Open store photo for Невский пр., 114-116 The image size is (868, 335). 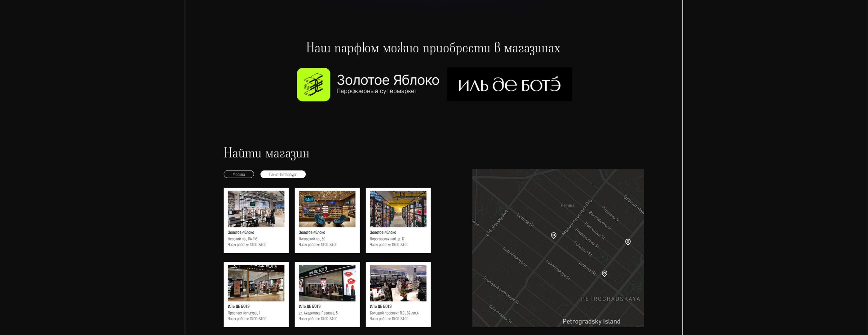tap(256, 209)
